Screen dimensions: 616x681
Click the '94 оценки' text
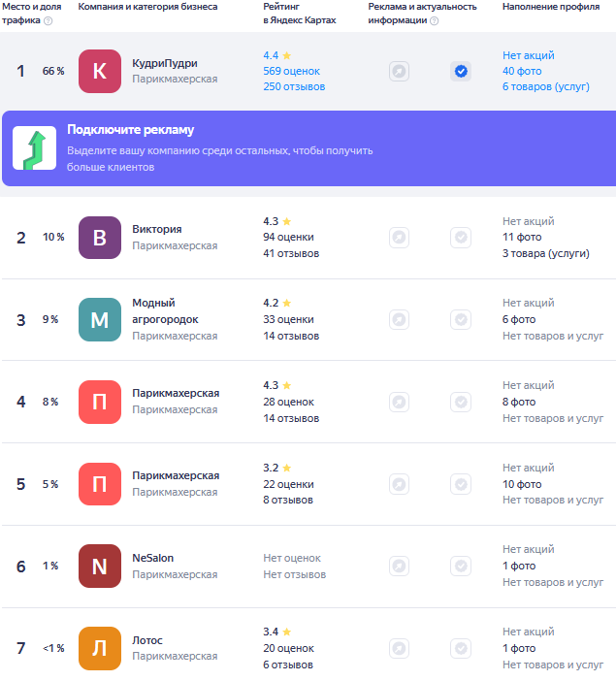pos(288,237)
